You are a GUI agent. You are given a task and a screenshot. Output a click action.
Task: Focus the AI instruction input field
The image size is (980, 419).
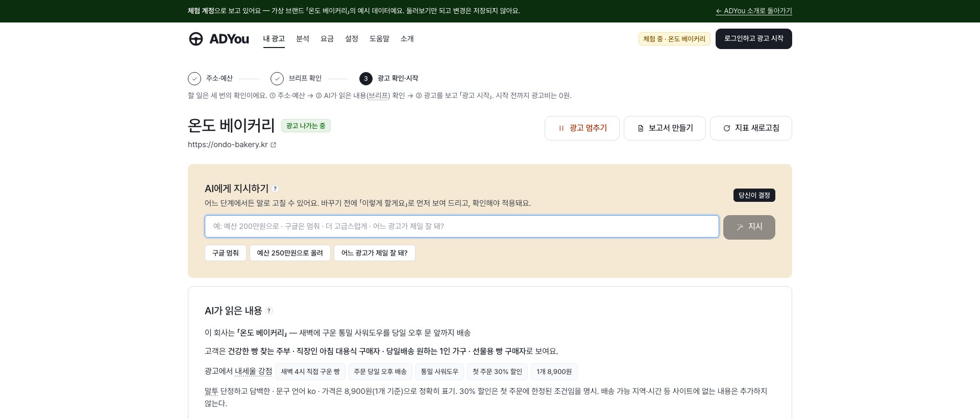click(462, 226)
